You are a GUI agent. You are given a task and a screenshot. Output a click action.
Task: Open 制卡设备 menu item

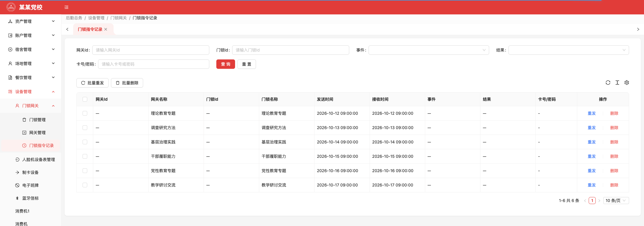pyautogui.click(x=31, y=172)
